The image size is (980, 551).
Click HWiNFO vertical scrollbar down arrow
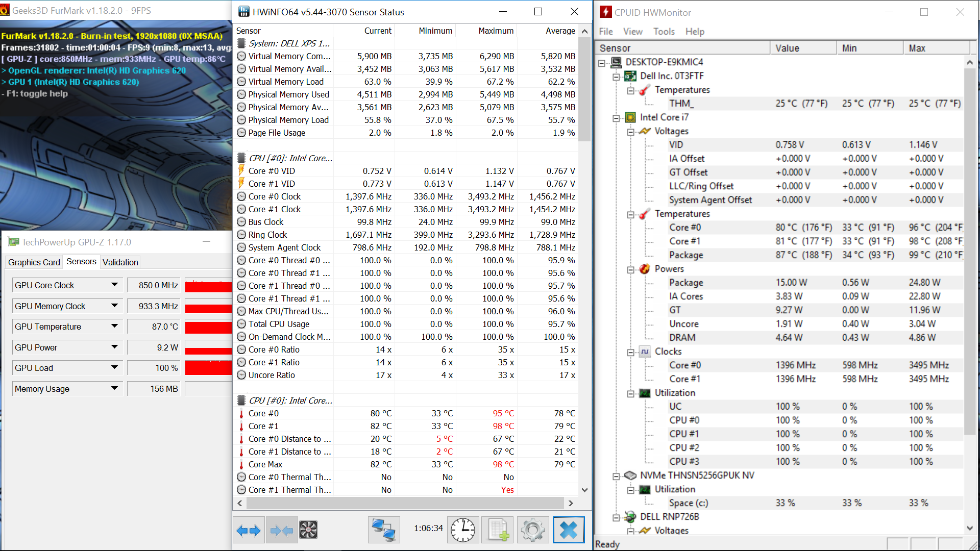(x=585, y=490)
